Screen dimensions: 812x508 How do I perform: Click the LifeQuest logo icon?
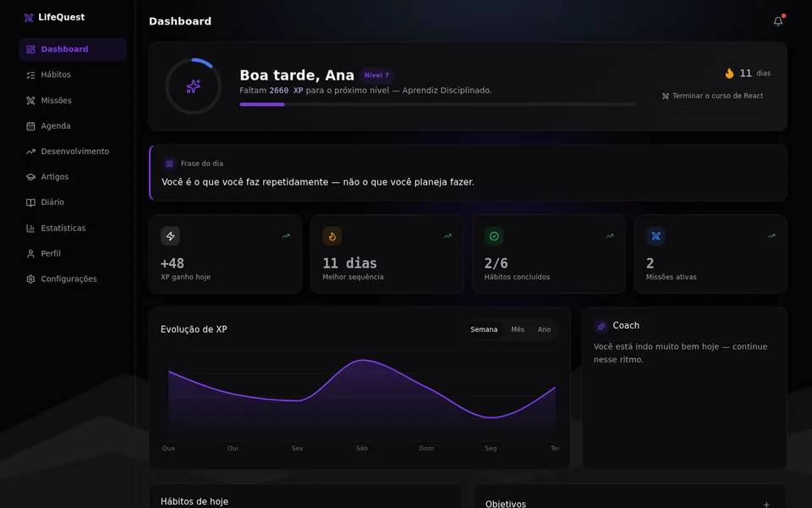29,18
